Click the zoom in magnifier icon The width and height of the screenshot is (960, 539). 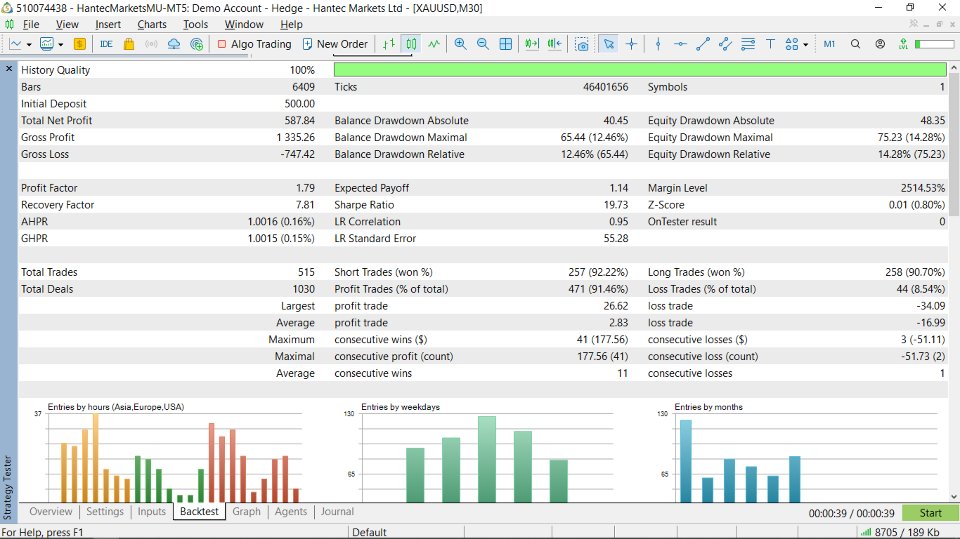click(x=460, y=44)
